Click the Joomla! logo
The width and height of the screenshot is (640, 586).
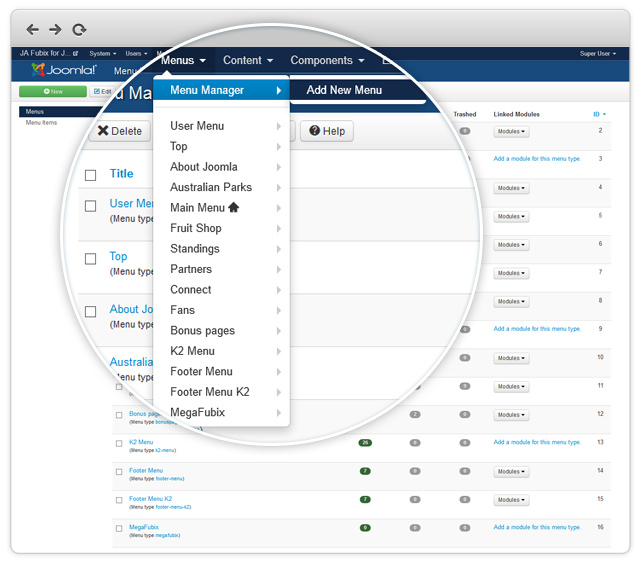[64, 70]
